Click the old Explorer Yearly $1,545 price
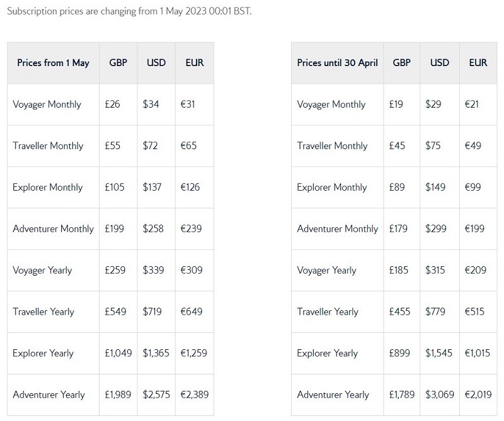The width and height of the screenshot is (504, 421). pos(438,353)
